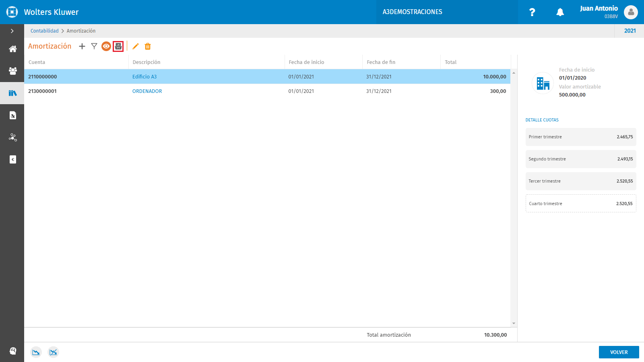644x362 pixels.
Task: Click the table scrollbar down arrow
Action: 514,323
